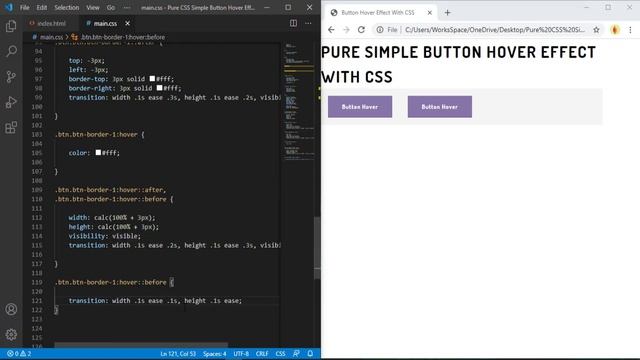640x360 pixels.
Task: Close the main.css tab
Action: [127, 23]
